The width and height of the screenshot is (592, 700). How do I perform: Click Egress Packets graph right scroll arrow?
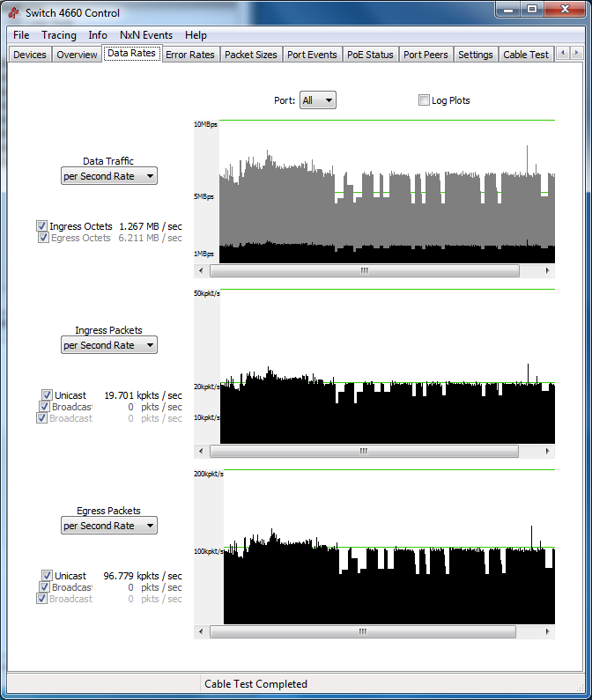(x=548, y=631)
